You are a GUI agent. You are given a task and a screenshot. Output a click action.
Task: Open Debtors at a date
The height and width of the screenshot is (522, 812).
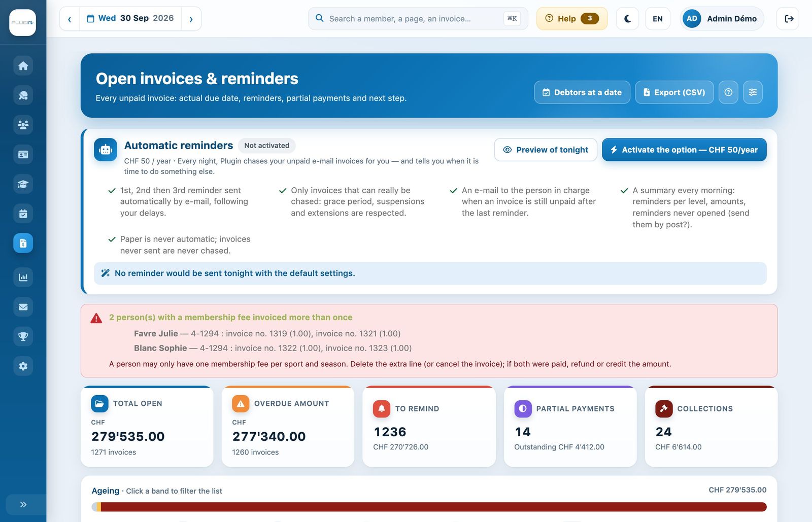click(582, 92)
